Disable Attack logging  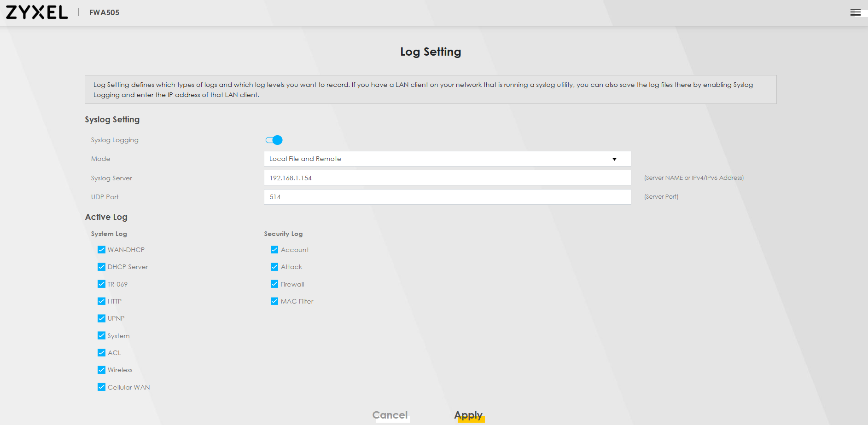click(274, 266)
